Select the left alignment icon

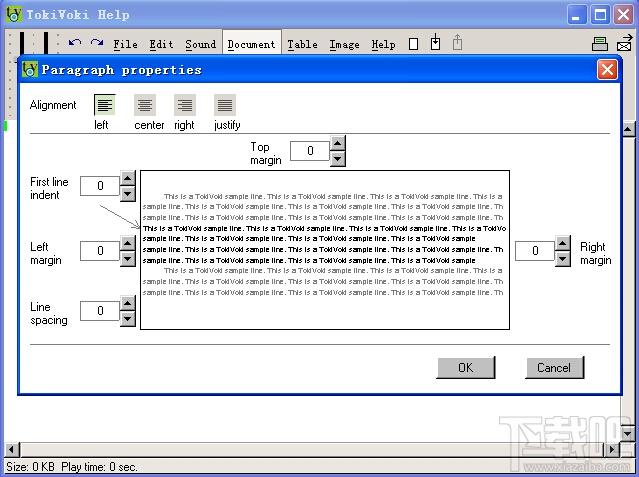[x=105, y=105]
